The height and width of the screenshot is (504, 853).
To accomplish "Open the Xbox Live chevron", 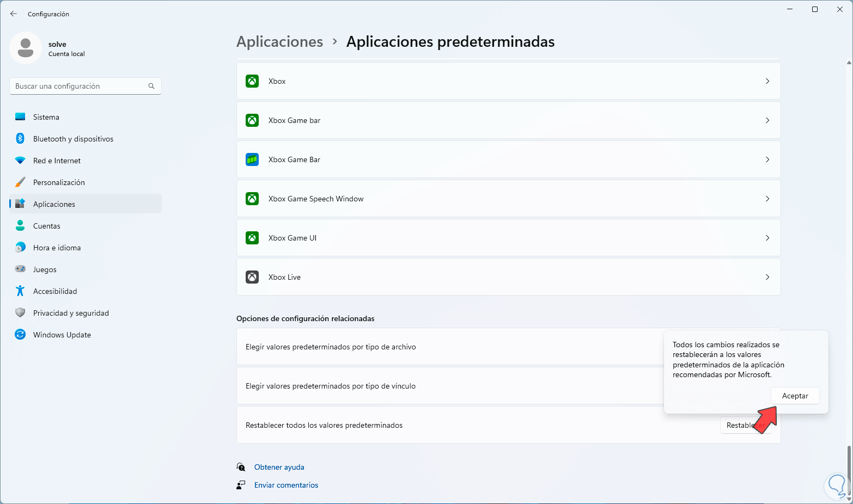I will click(767, 277).
